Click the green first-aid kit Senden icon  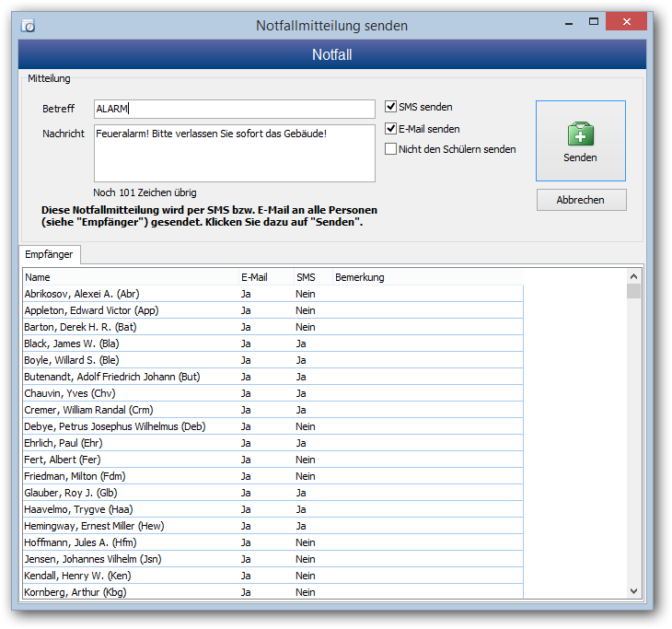click(x=580, y=134)
